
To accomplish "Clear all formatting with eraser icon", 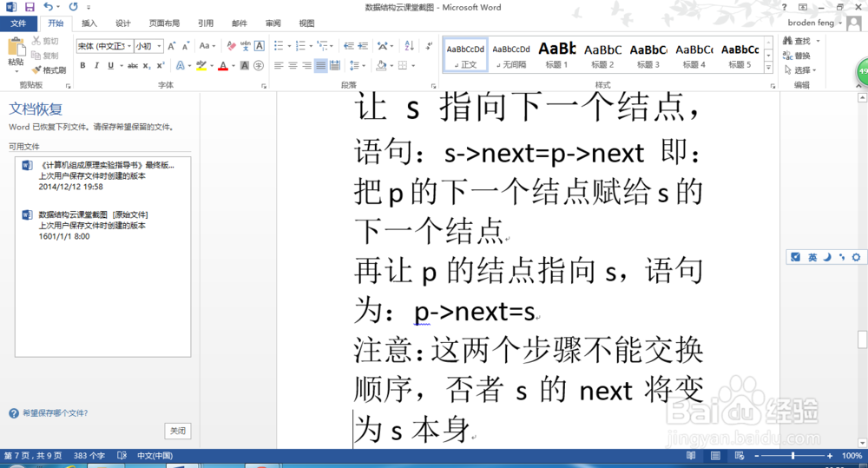I will click(232, 46).
